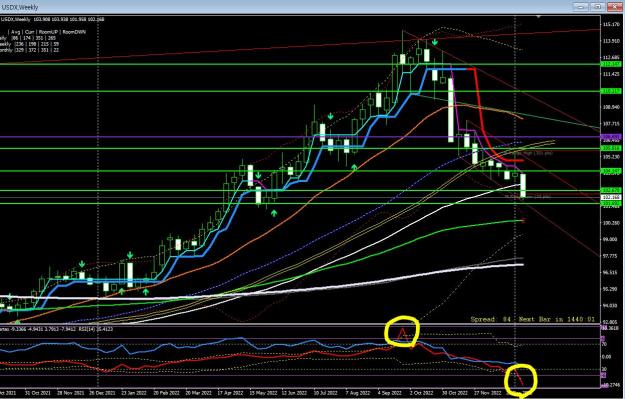Click the 4 Sep 2022 date label
Screen dimensions: 625x399
pyautogui.click(x=389, y=393)
